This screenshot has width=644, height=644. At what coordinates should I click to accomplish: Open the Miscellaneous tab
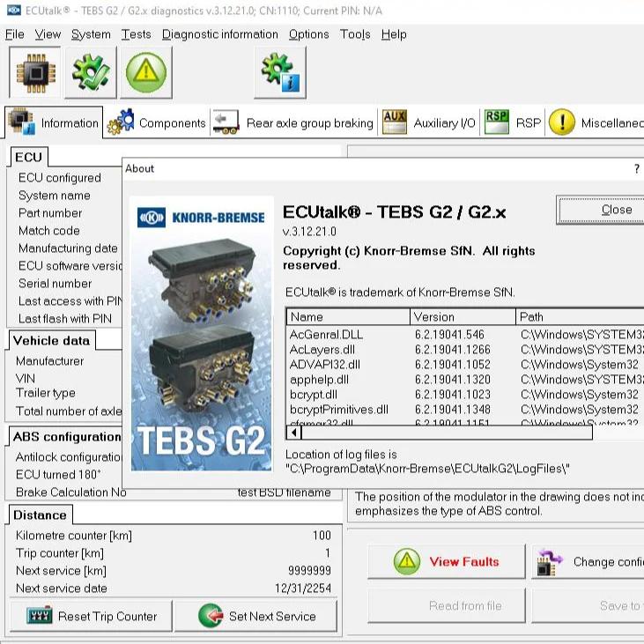point(596,122)
